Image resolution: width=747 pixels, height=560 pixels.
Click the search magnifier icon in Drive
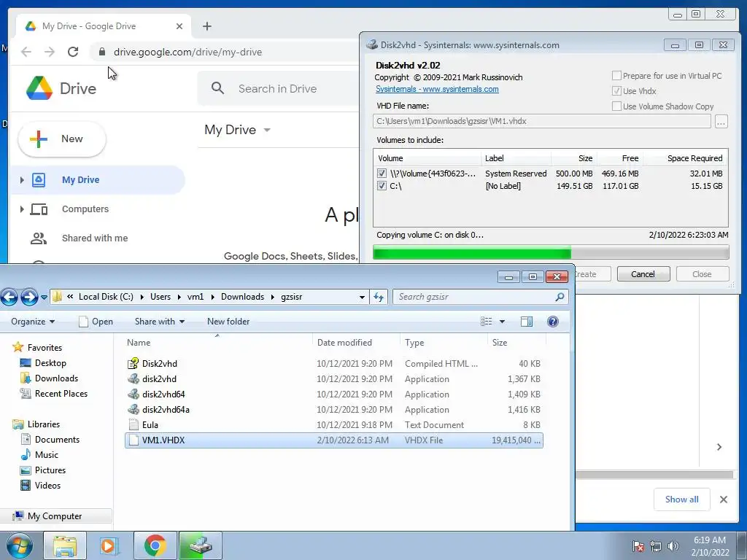(217, 88)
